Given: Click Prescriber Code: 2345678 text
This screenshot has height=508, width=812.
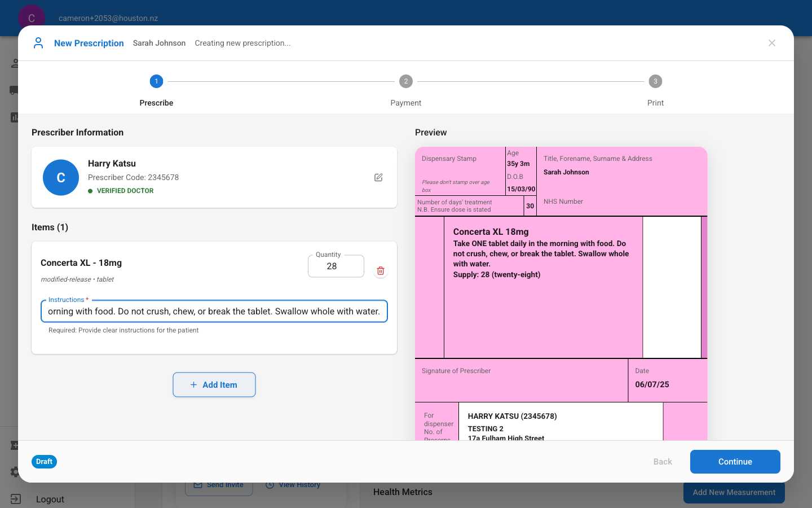Looking at the screenshot, I should (133, 177).
